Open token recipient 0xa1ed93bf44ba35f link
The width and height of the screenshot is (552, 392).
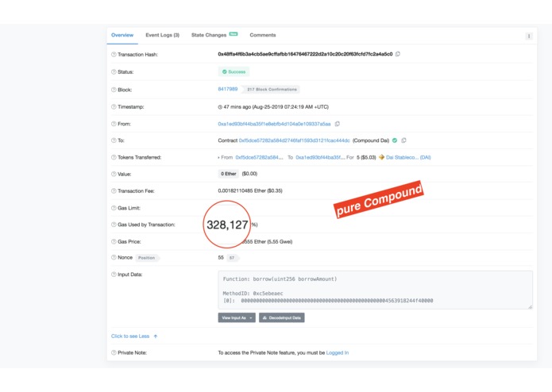click(x=320, y=157)
